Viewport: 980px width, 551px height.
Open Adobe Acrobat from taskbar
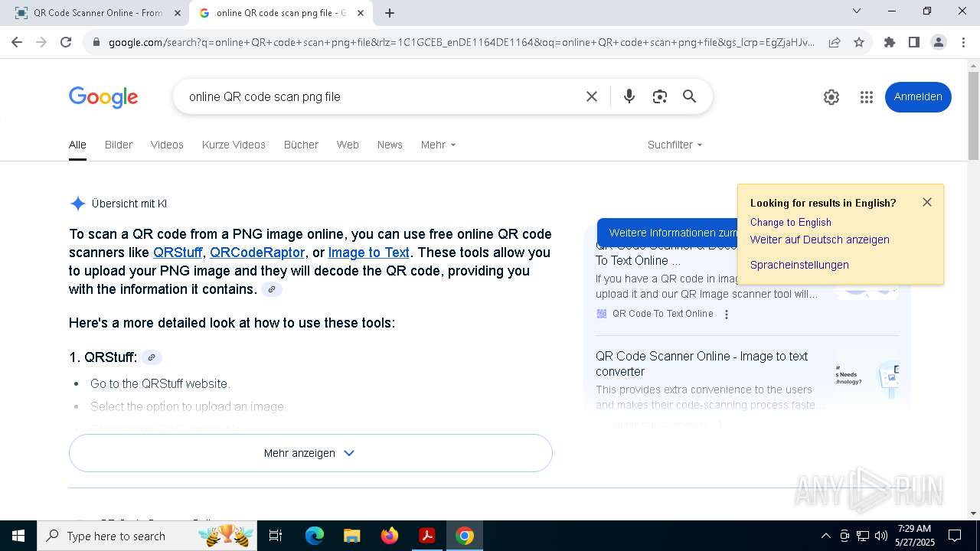tap(426, 536)
